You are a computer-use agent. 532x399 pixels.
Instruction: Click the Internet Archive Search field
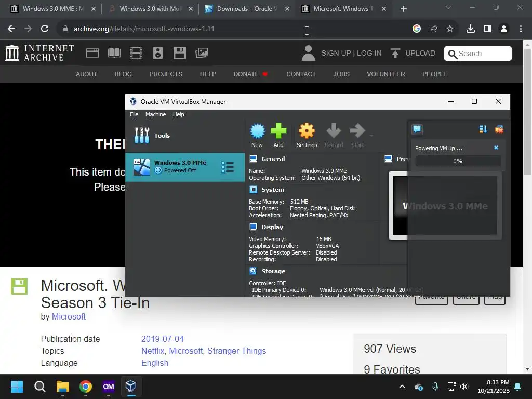coord(478,54)
